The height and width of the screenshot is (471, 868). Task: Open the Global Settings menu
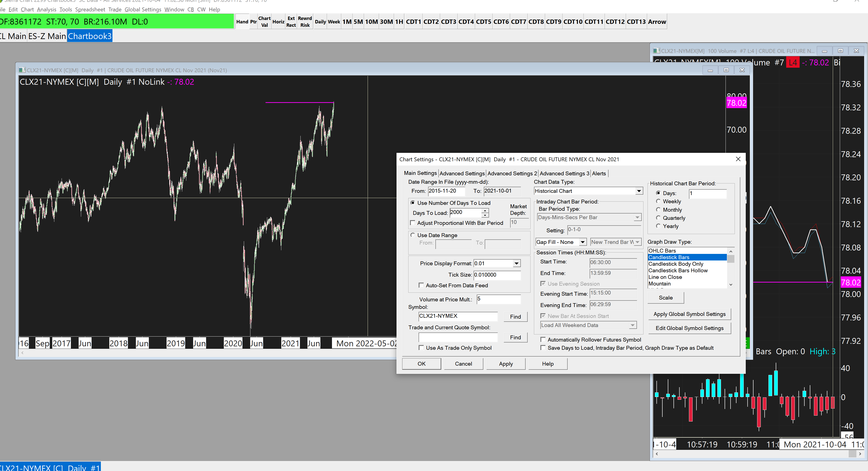pos(143,10)
